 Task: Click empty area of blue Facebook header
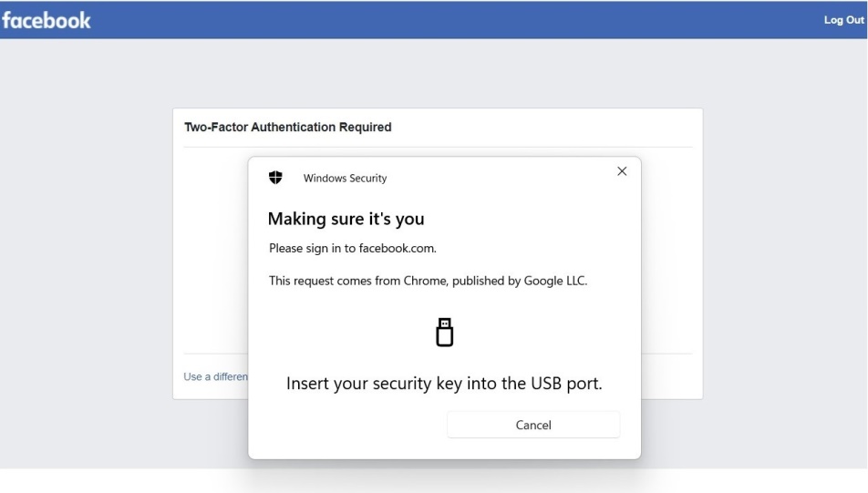pyautogui.click(x=443, y=20)
